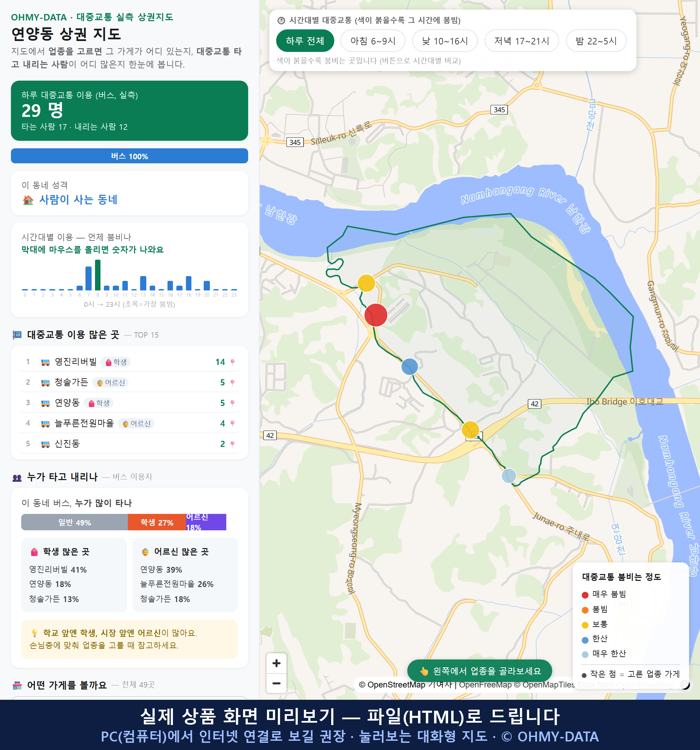Click the yellow stop marker above the red marker
This screenshot has height=750, width=700.
(x=366, y=283)
